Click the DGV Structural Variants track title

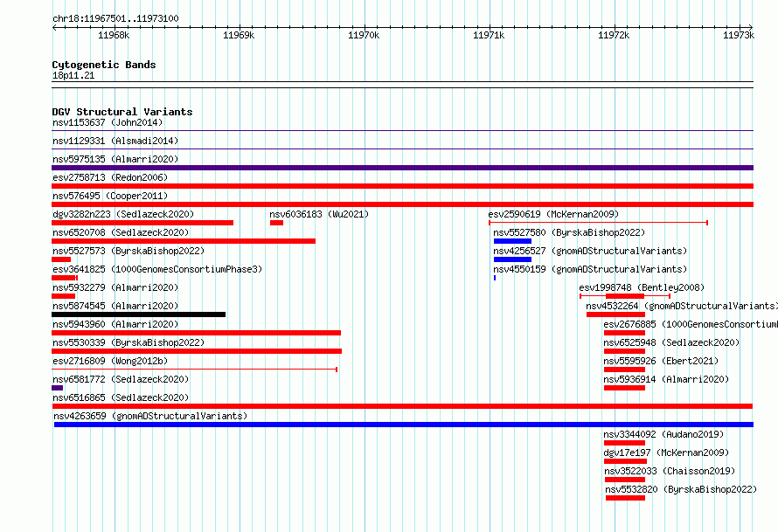coord(122,112)
